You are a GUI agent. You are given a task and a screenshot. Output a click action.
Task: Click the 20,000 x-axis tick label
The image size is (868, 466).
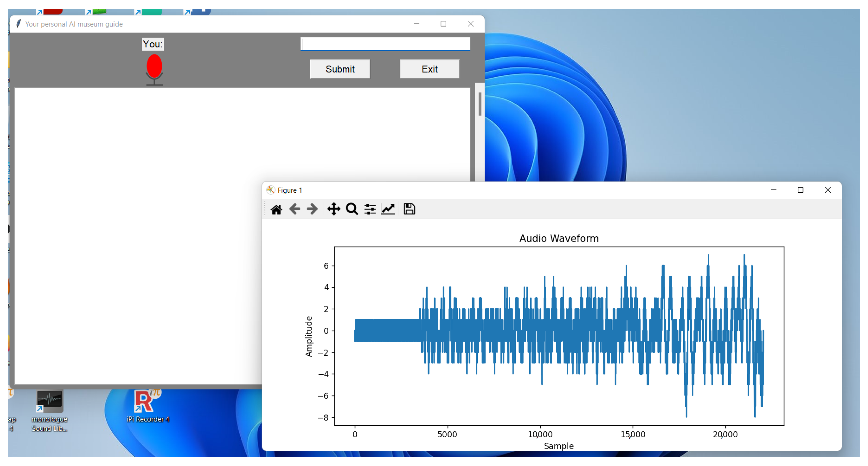tap(725, 434)
